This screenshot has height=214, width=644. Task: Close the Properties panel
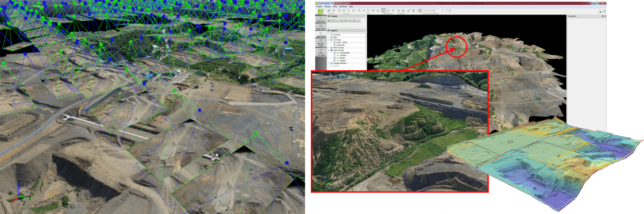tap(604, 16)
